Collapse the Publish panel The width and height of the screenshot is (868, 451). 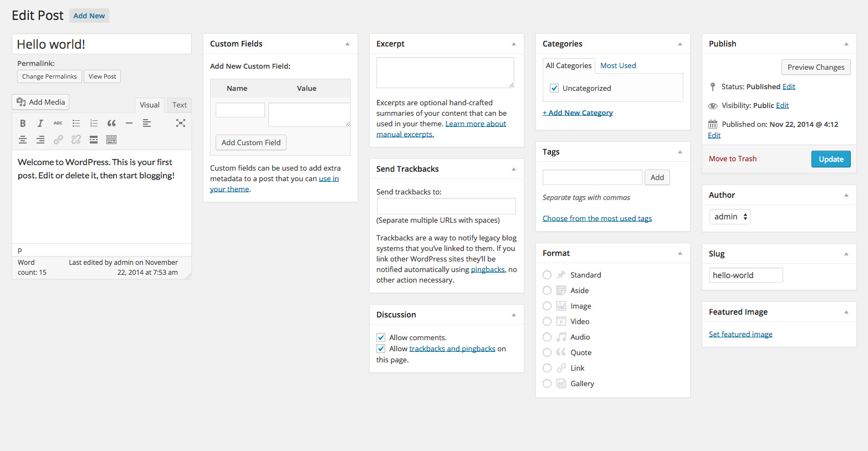point(846,44)
